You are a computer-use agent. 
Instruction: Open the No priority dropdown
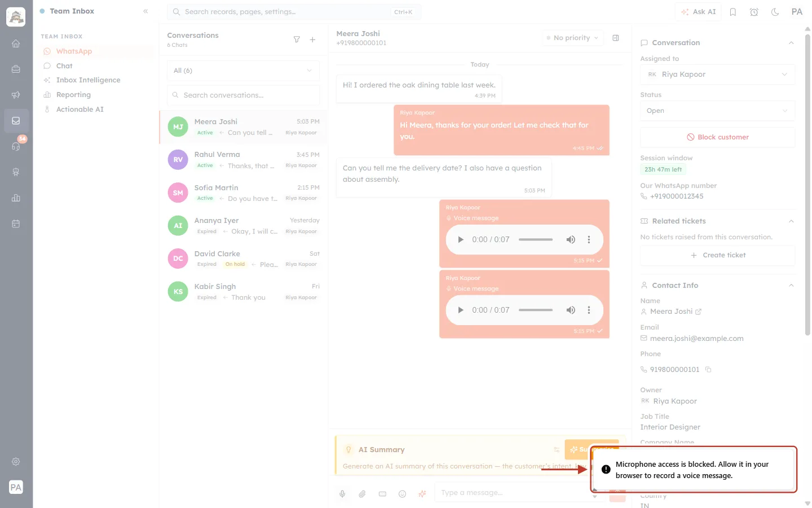point(573,38)
